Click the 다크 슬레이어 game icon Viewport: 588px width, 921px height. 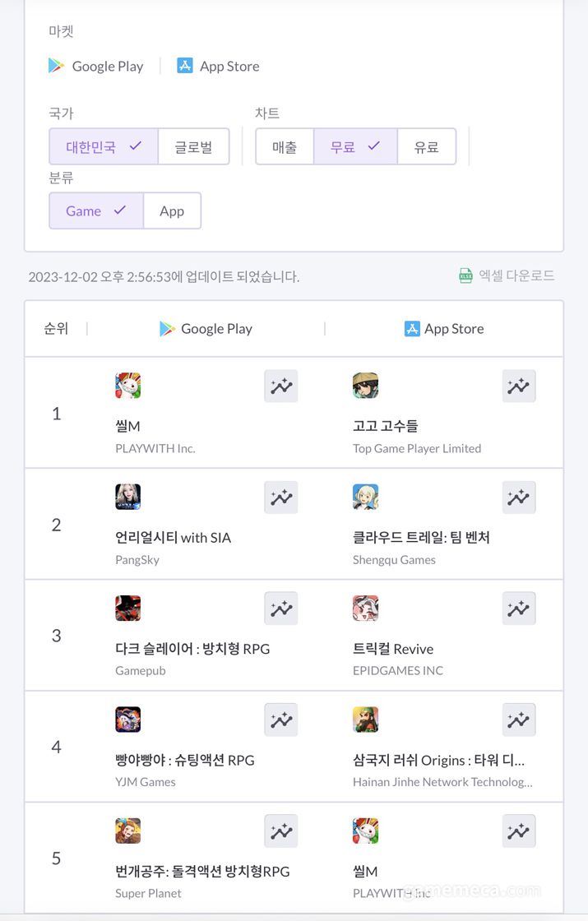coord(128,609)
